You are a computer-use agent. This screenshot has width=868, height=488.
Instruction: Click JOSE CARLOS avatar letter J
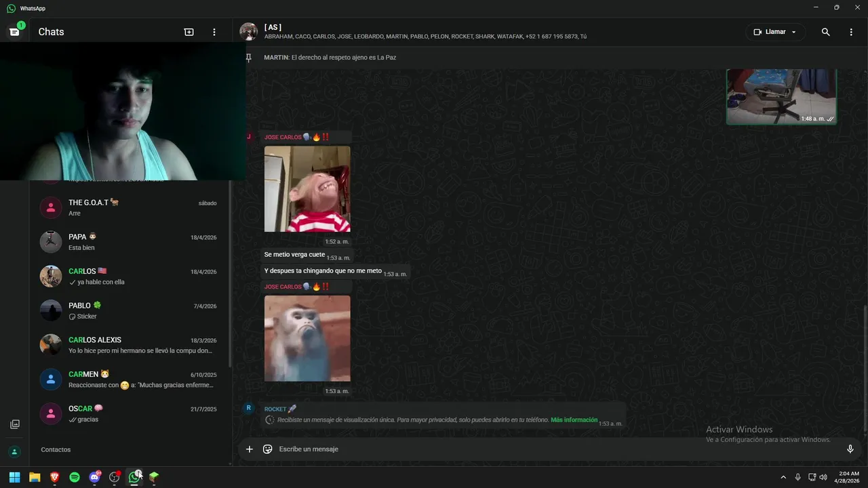coord(248,137)
